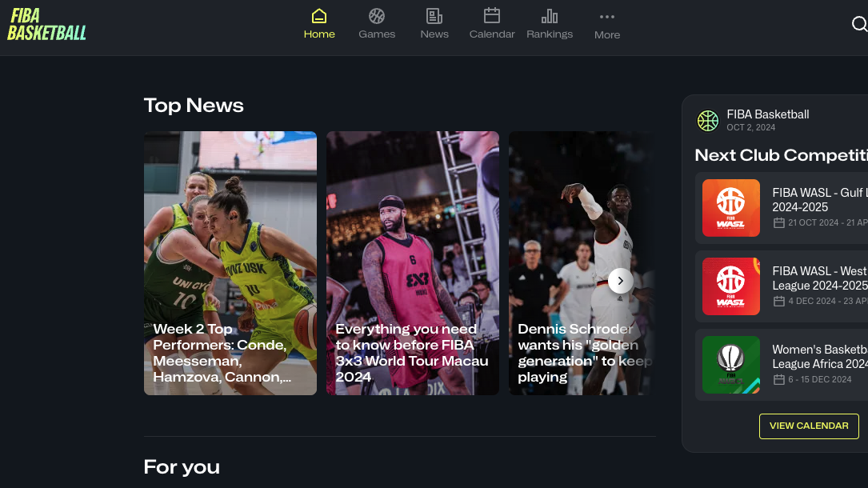Viewport: 868px width, 488px height.
Task: Open the Rankings bar chart icon
Action: (x=550, y=16)
